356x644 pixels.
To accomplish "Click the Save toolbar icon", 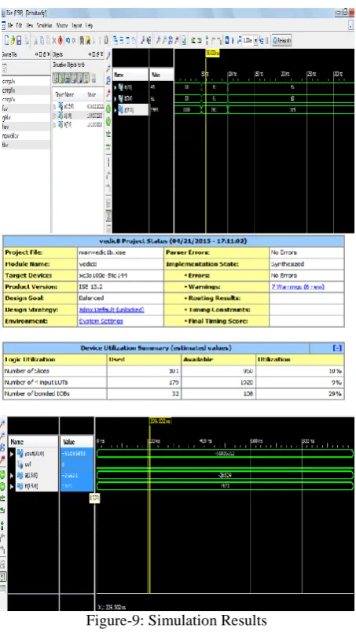I will tap(19, 40).
